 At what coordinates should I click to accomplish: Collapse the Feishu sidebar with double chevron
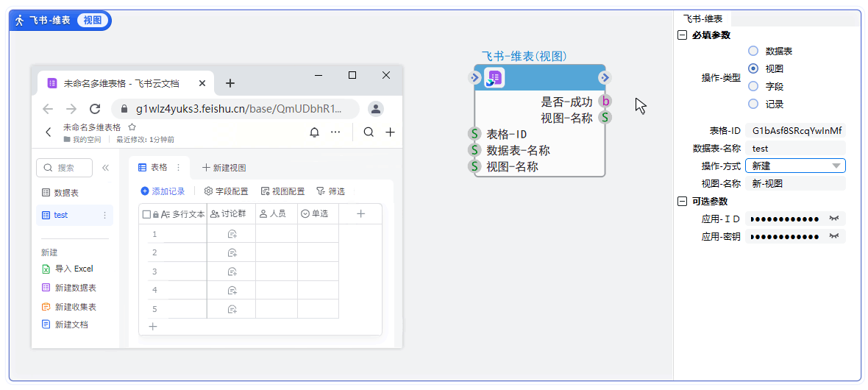click(105, 167)
